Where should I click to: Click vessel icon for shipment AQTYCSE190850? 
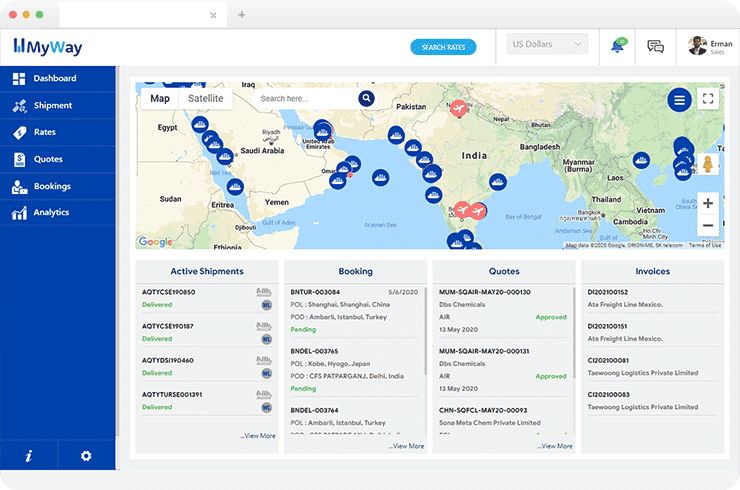point(264,292)
